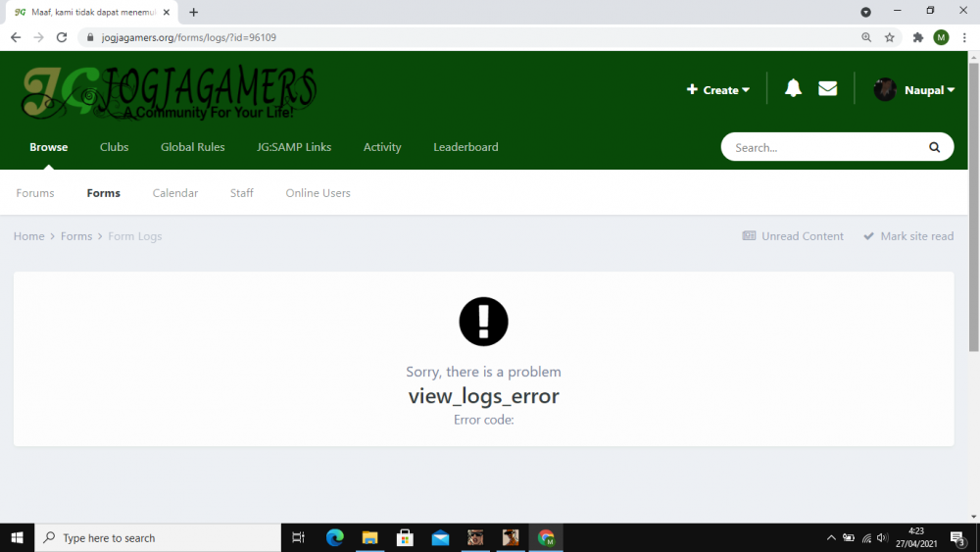The width and height of the screenshot is (980, 552).
Task: Click the search magnifier button
Action: (x=934, y=147)
